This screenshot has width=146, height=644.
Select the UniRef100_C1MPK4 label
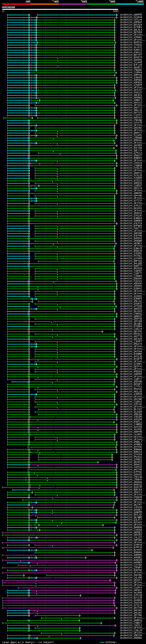[x=131, y=72]
